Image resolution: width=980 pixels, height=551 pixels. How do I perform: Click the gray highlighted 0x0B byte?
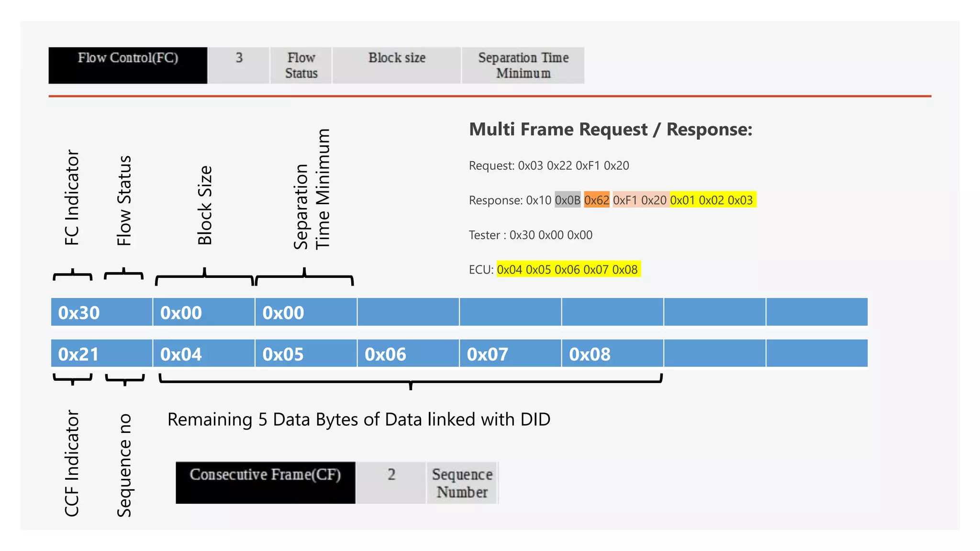tap(568, 200)
